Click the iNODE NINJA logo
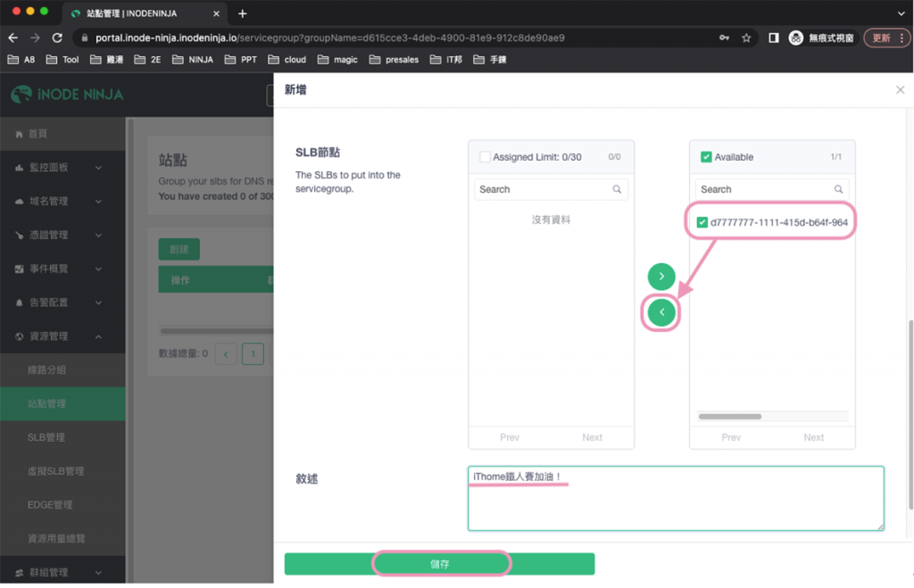This screenshot has width=914, height=588. point(67,95)
